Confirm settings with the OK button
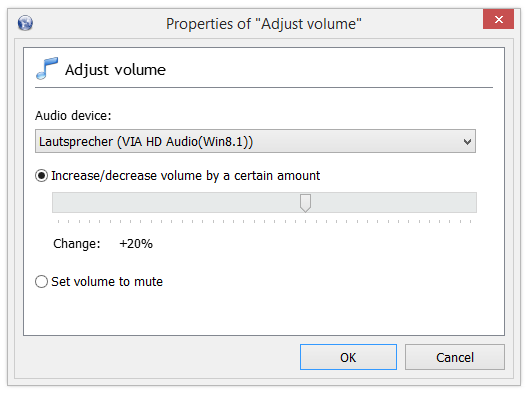Screen dimensions: 529x397 348,357
